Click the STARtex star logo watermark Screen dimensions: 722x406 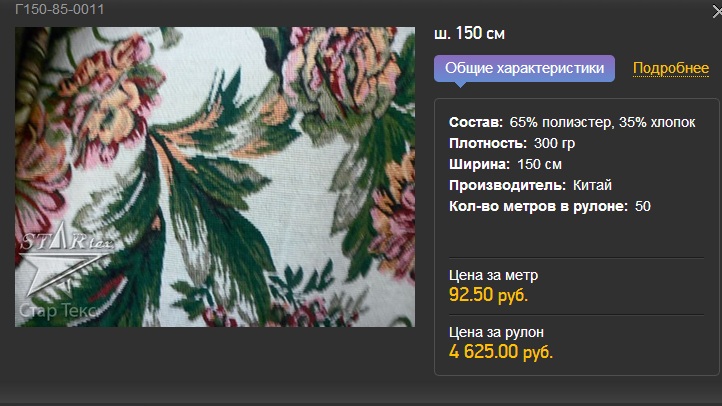(64, 260)
